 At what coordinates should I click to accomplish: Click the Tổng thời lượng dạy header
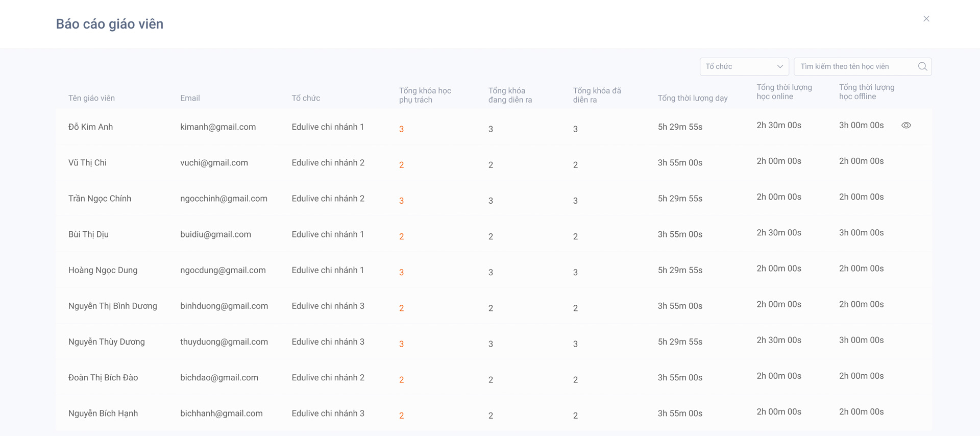point(692,98)
